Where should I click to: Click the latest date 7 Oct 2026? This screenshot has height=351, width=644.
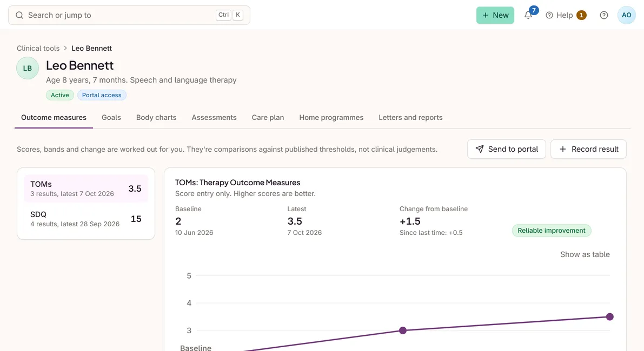click(304, 233)
